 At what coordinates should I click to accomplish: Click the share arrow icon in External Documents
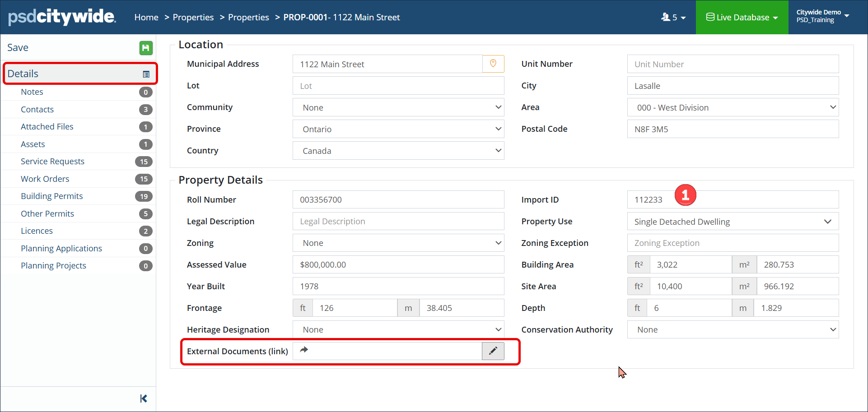point(304,350)
